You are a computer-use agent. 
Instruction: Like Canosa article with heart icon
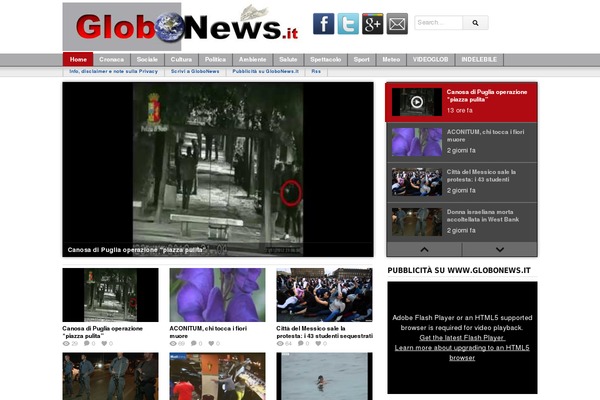pyautogui.click(x=104, y=344)
